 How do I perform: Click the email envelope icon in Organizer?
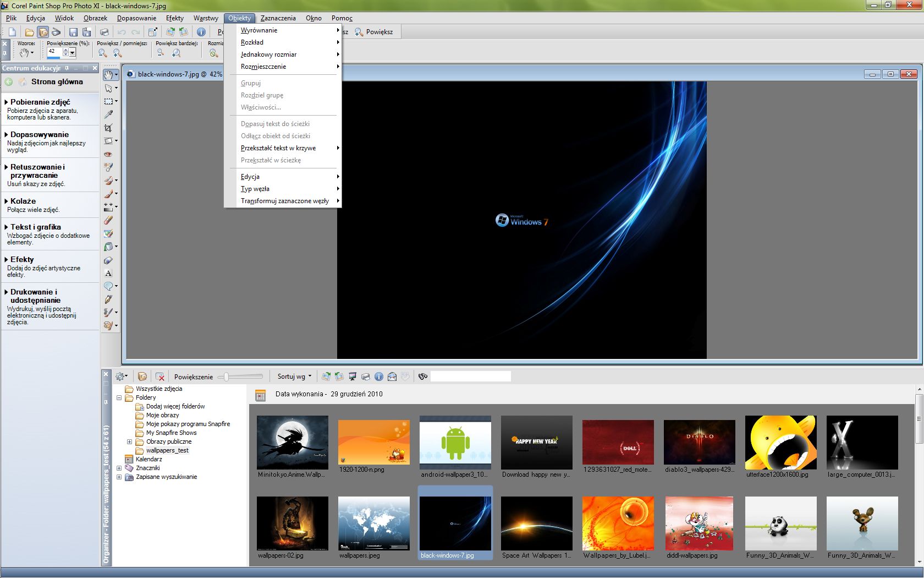pos(392,377)
